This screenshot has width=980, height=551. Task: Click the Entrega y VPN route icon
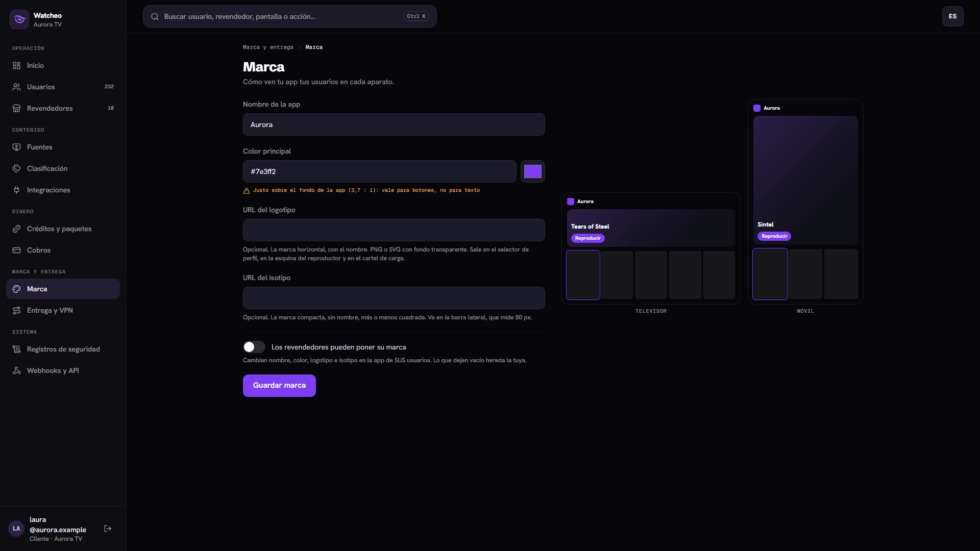click(x=17, y=311)
